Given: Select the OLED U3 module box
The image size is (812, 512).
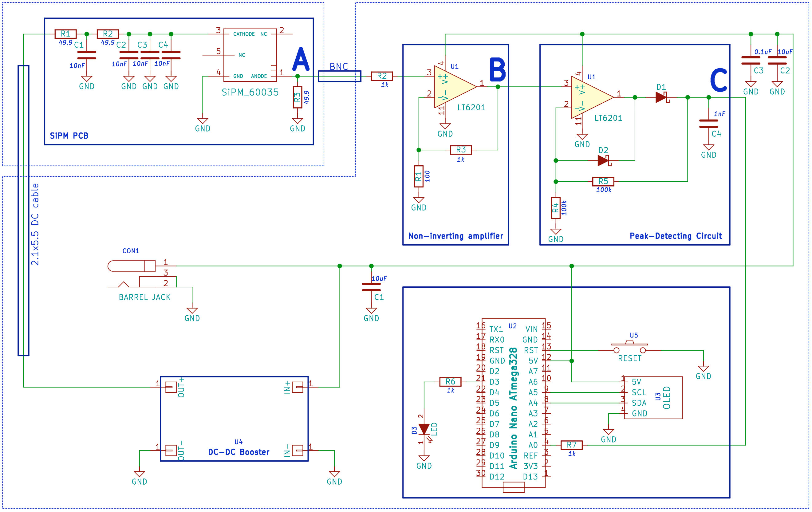Looking at the screenshot, I should pyautogui.click(x=653, y=398).
